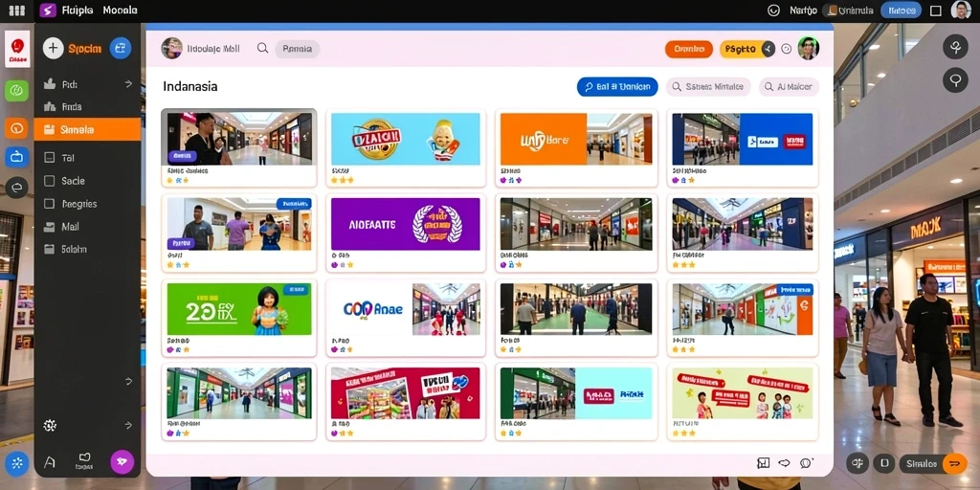Click the green circular dock icon
Viewport: 980px width, 490px height.
click(x=17, y=91)
